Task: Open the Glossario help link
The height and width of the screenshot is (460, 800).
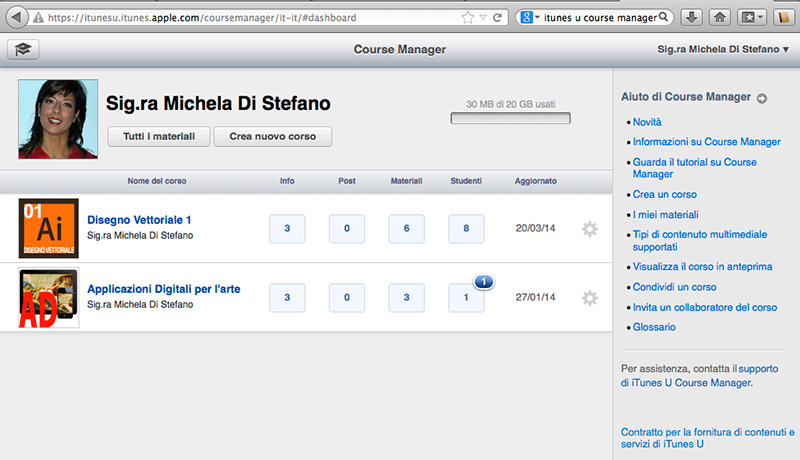Action: (654, 327)
